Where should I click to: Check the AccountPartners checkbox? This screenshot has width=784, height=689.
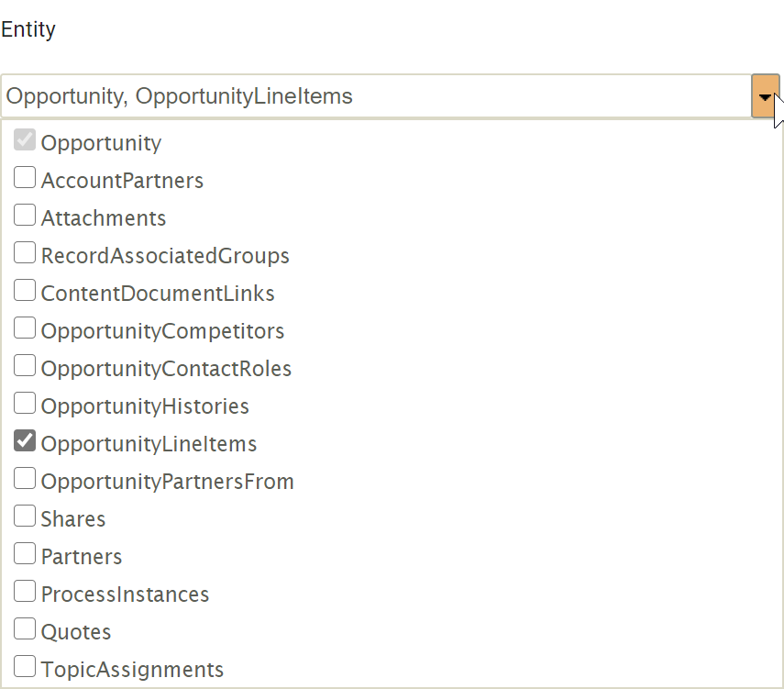[x=25, y=178]
